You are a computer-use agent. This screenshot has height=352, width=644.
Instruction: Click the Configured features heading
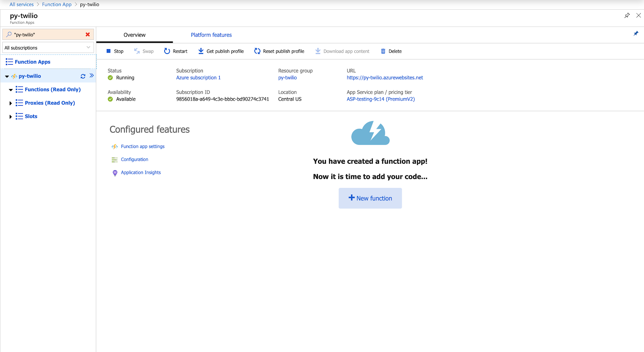[x=150, y=130]
